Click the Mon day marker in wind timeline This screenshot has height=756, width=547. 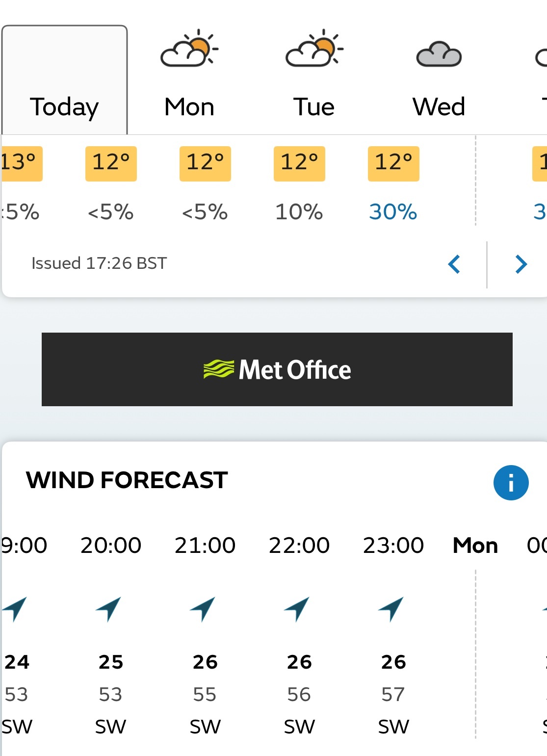coord(475,546)
